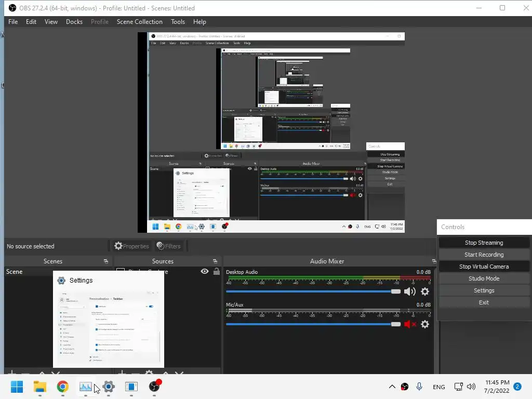Open the Scene Collection menu
The width and height of the screenshot is (532, 399).
click(x=139, y=22)
